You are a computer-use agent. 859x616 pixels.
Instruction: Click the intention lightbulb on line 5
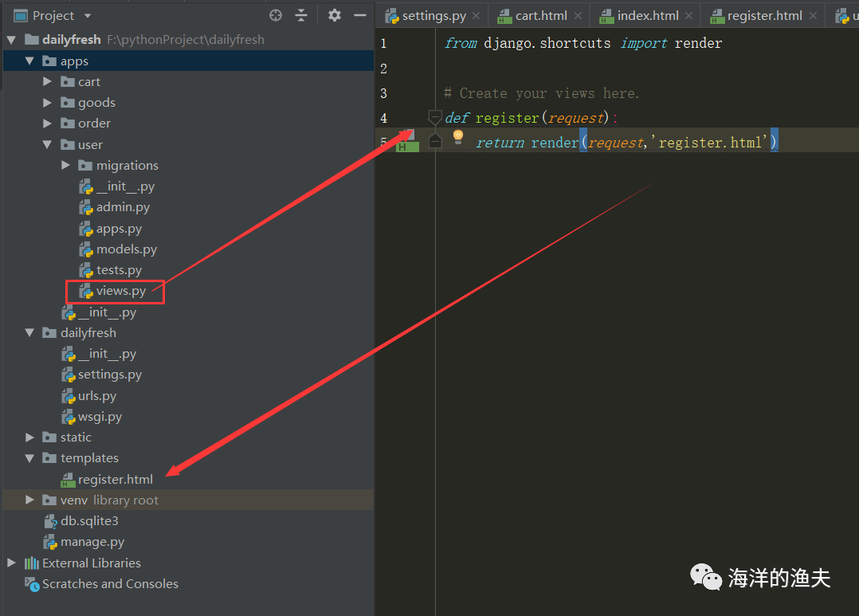tap(458, 136)
